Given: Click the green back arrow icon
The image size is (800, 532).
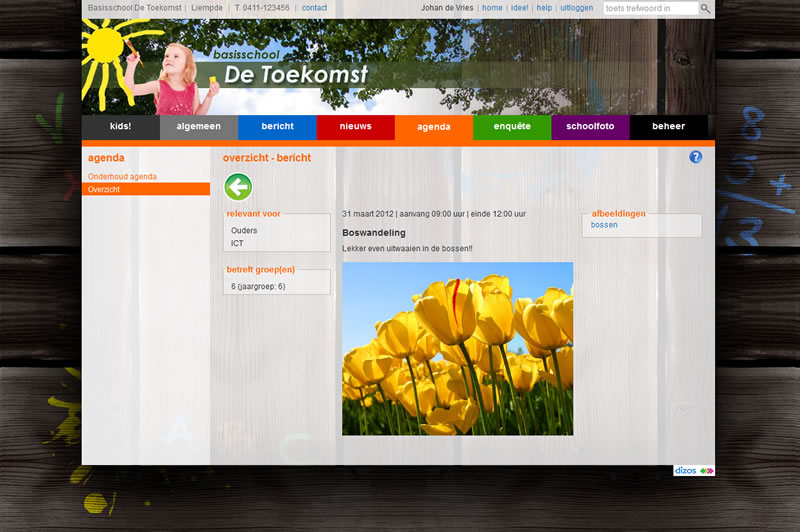Looking at the screenshot, I should pos(238,187).
